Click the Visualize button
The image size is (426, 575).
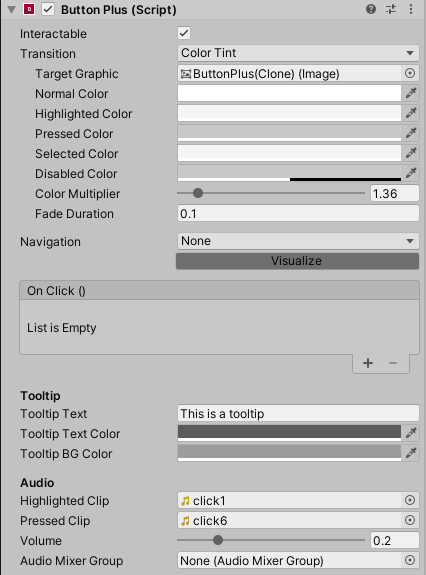click(x=297, y=261)
